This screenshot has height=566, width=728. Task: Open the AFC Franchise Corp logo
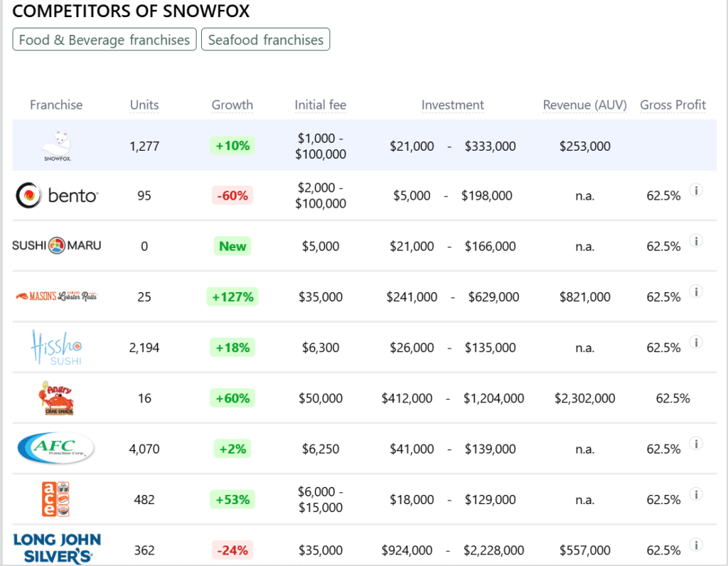tap(56, 448)
